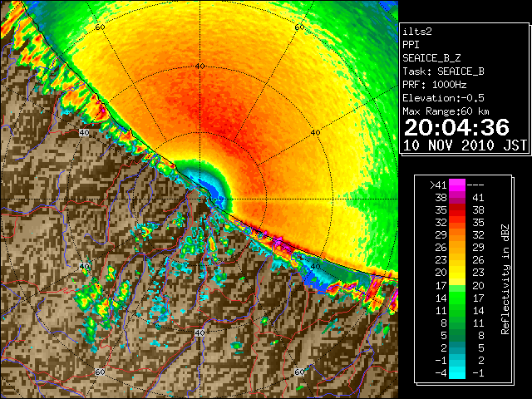532x399 pixels.
Task: Click the '-4' legend label
Action: 441,373
